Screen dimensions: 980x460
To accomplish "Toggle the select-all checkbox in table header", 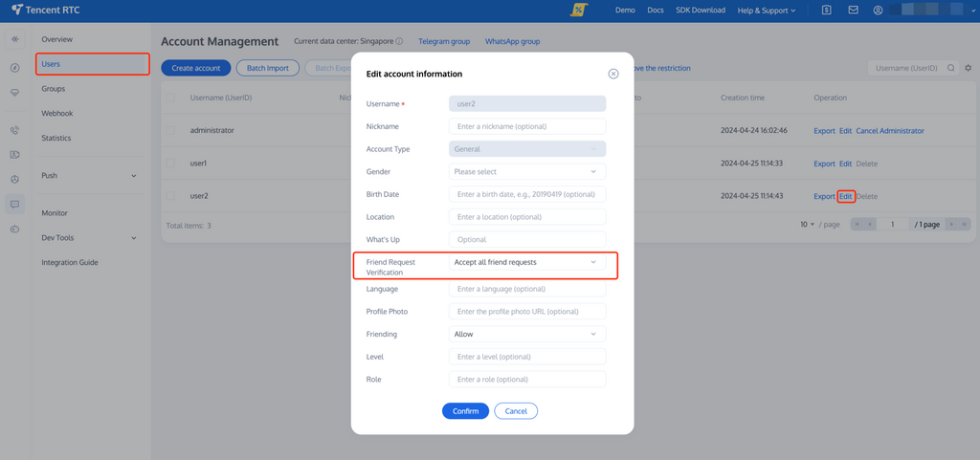I will pos(171,98).
